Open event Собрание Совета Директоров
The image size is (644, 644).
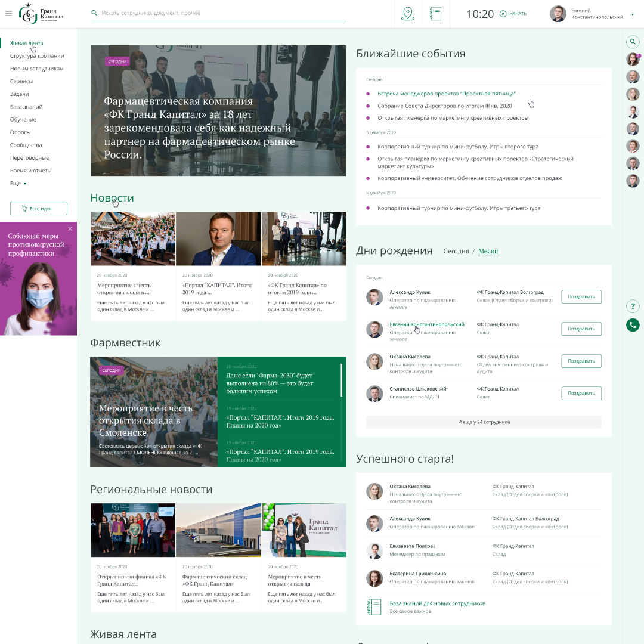click(x=445, y=106)
